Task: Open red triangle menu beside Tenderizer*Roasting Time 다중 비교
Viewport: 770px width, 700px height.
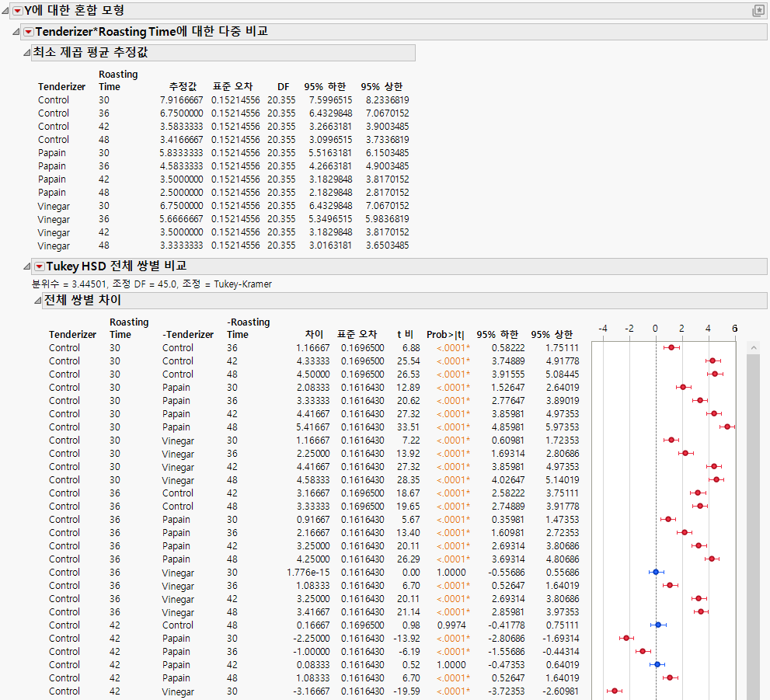Action: pos(28,32)
